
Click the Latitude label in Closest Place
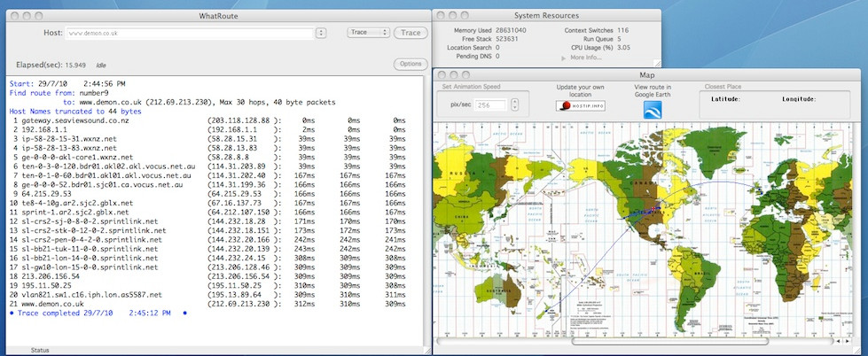click(726, 99)
